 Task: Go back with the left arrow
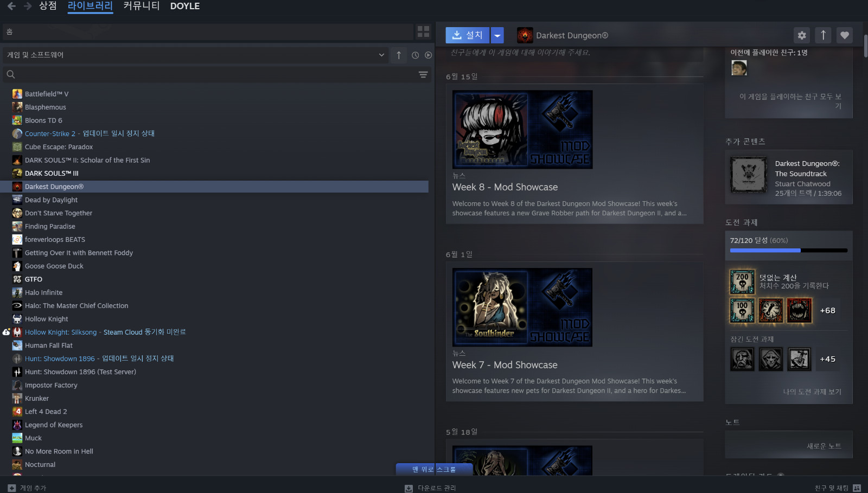pos(11,6)
